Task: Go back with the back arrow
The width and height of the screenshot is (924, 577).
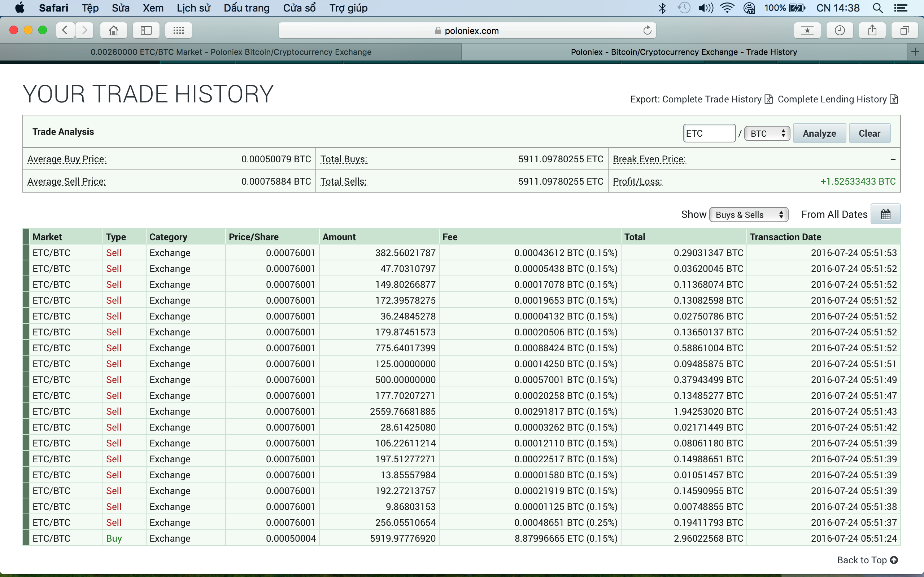Action: 65,31
